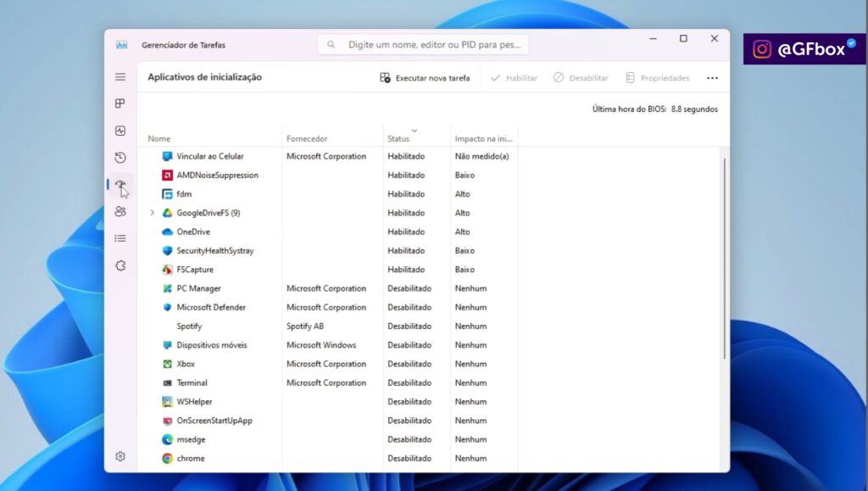868x491 pixels.
Task: Click the OnScreenStartUpApp icon
Action: 167,421
